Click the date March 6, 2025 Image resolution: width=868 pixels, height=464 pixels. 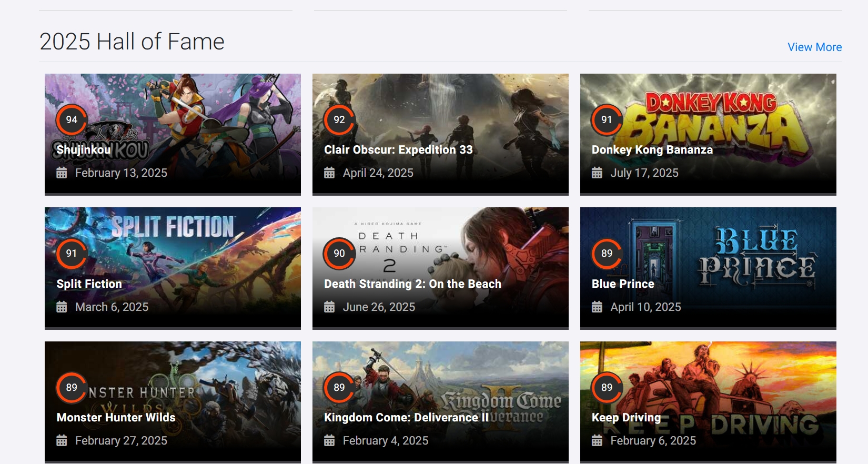[x=112, y=307]
